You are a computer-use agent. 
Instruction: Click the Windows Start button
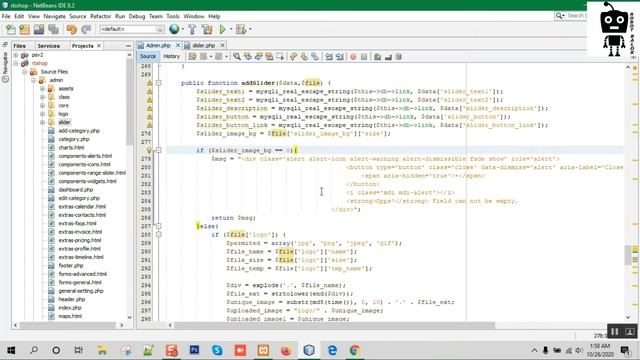click(x=11, y=350)
